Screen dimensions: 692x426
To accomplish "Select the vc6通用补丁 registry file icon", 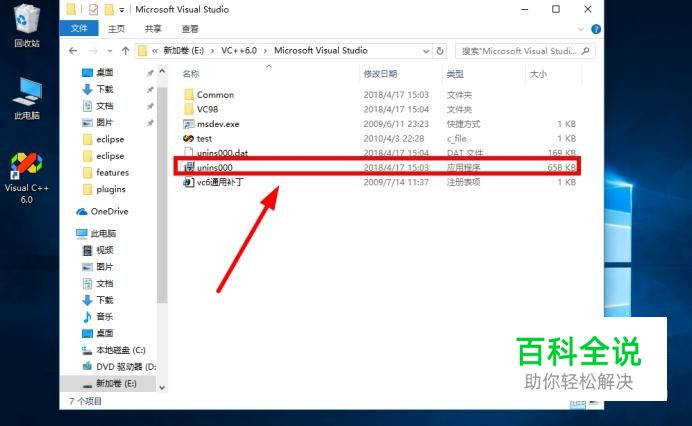I will [189, 182].
